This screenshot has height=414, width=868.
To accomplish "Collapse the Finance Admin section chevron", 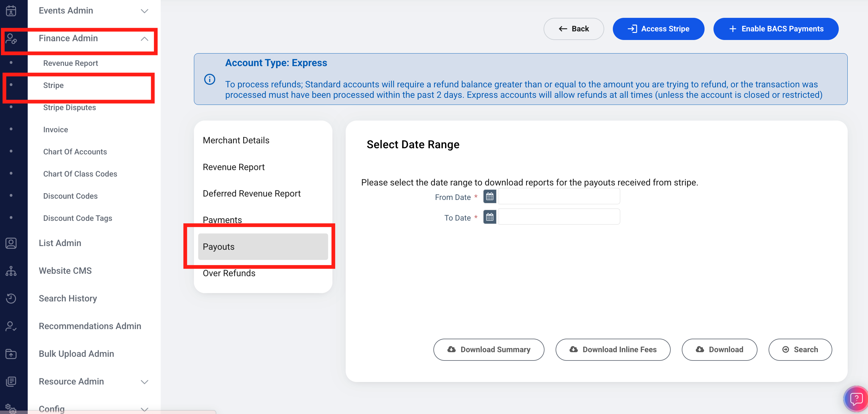I will [144, 39].
